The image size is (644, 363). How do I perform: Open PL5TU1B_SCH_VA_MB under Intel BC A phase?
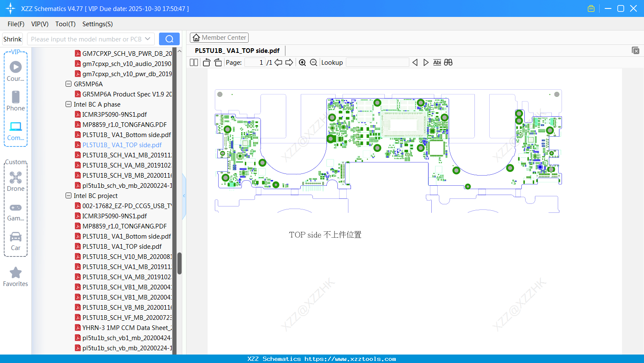(x=123, y=165)
